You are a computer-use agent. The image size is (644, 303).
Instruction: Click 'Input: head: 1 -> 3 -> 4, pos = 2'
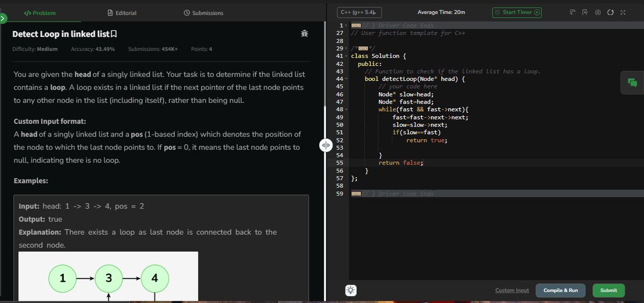81,206
